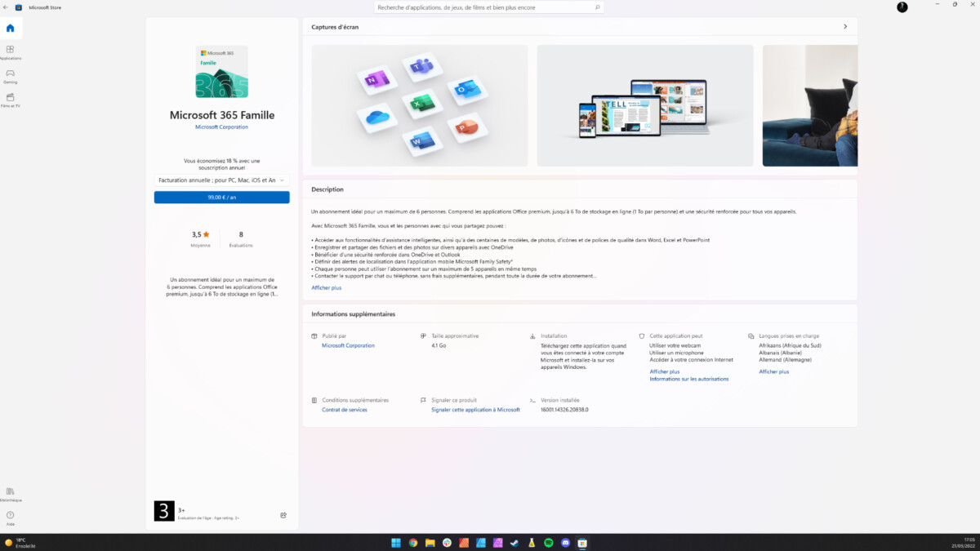
Task: Click the Microsoft 365 Famille title
Action: click(222, 115)
